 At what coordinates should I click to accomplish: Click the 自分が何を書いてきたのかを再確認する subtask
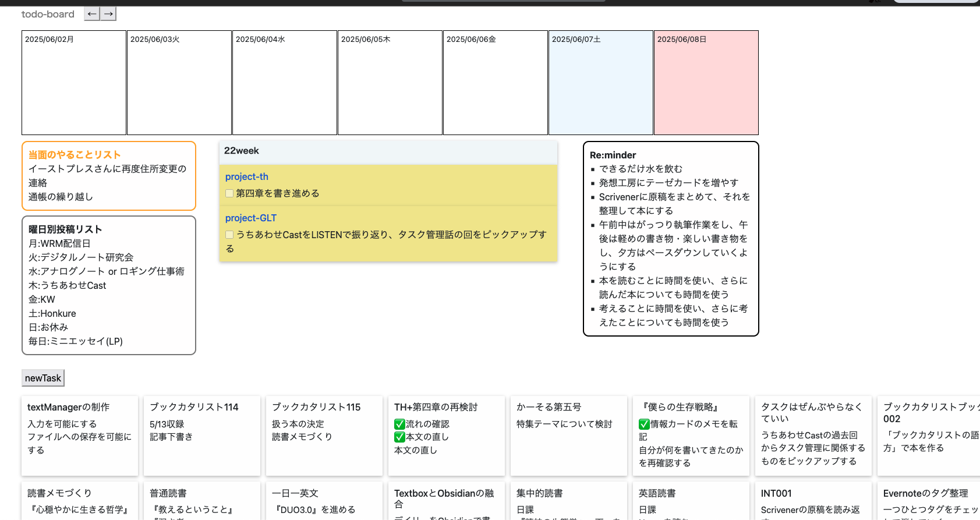pyautogui.click(x=691, y=457)
